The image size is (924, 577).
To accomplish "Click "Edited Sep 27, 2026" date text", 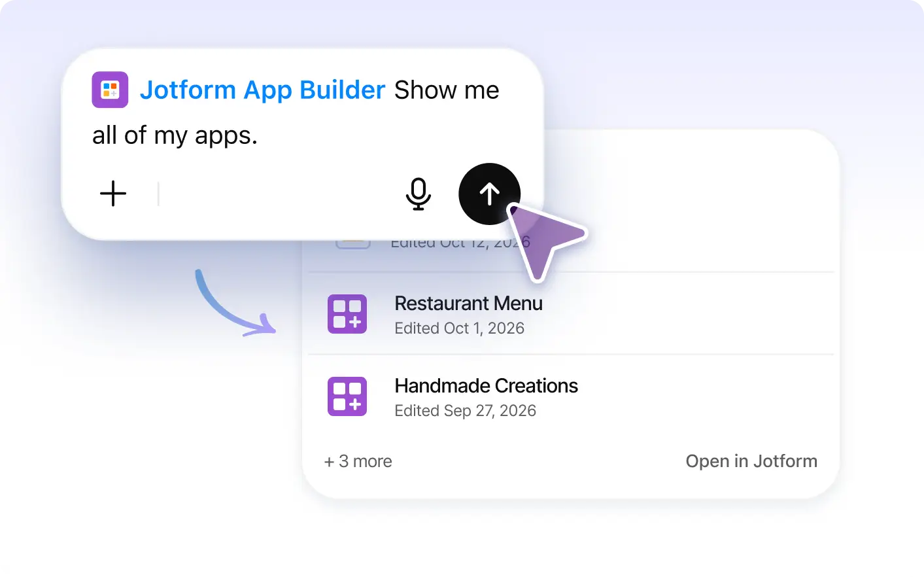I will 465,411.
